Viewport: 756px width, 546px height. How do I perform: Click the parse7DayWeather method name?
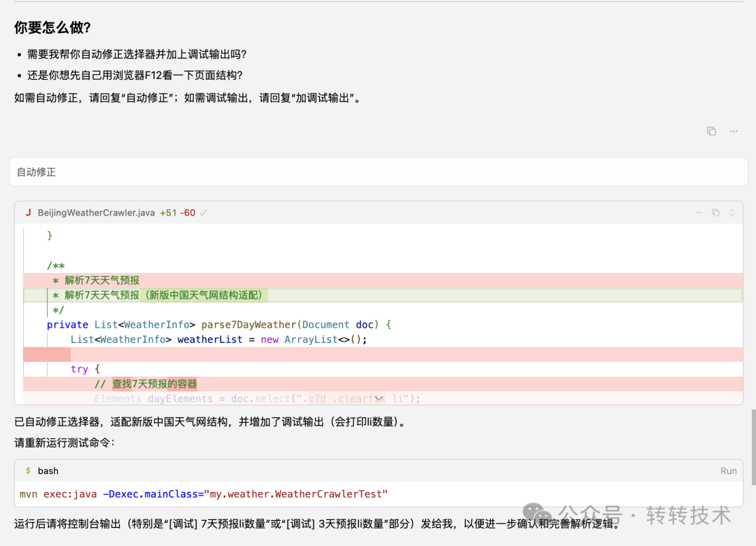coord(248,325)
